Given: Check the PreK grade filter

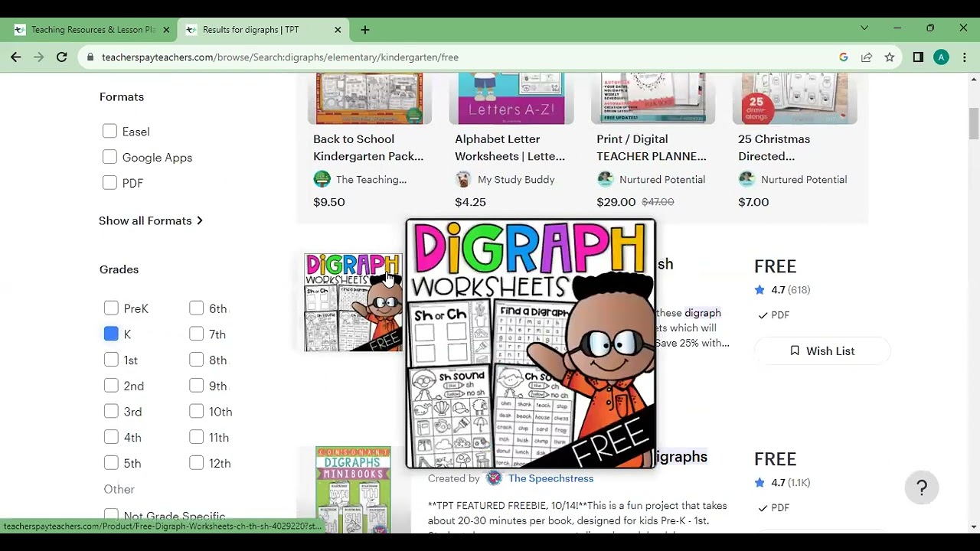Looking at the screenshot, I should pos(111,308).
